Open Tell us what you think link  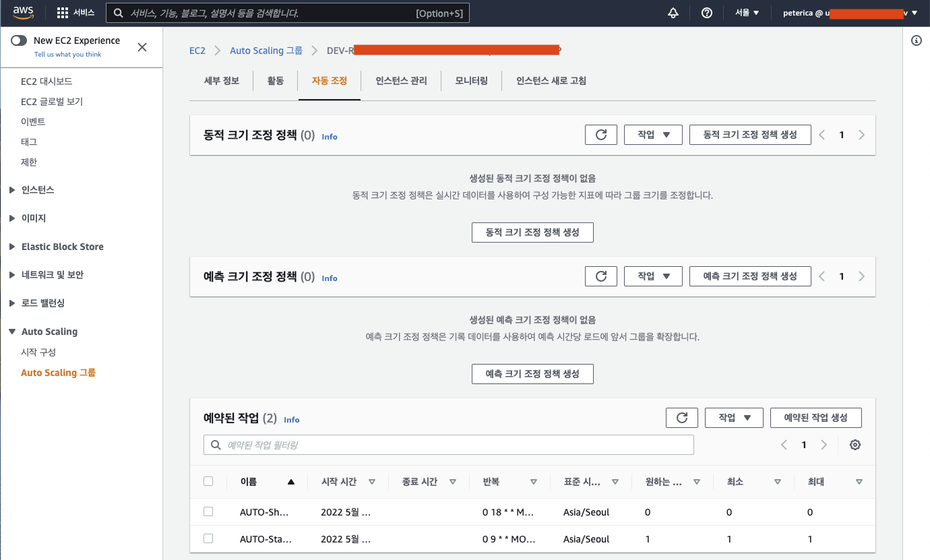(x=67, y=55)
